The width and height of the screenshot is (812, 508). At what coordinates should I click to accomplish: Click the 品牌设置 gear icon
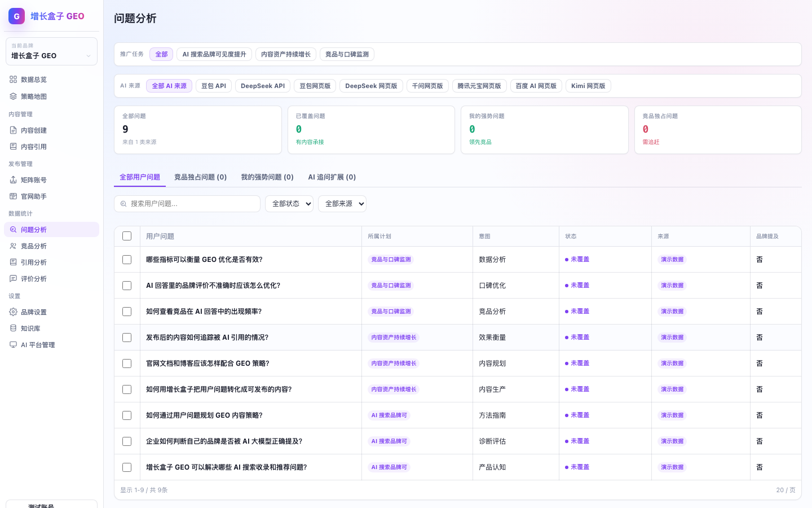14,312
